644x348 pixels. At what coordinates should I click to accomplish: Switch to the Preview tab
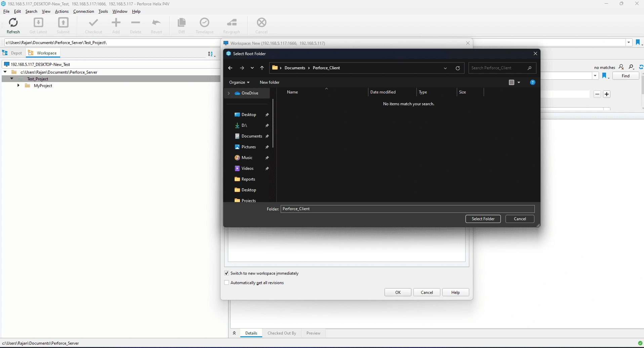[313, 333]
